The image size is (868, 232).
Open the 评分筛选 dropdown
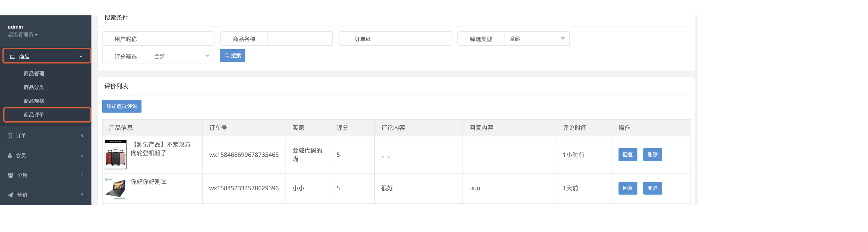click(181, 56)
